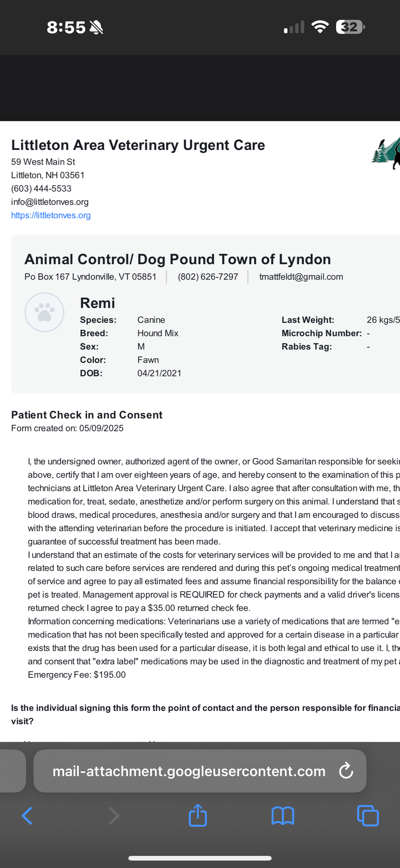Reload the page with the refresh icon

click(x=346, y=771)
